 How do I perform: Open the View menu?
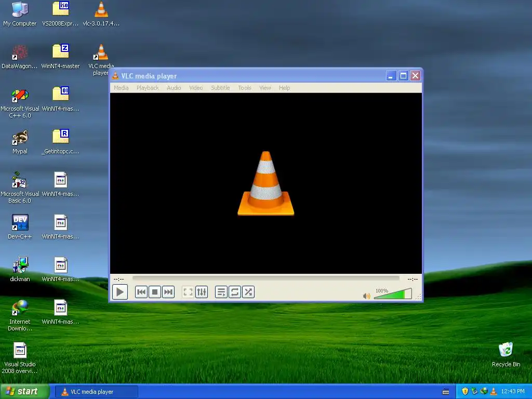click(x=265, y=87)
